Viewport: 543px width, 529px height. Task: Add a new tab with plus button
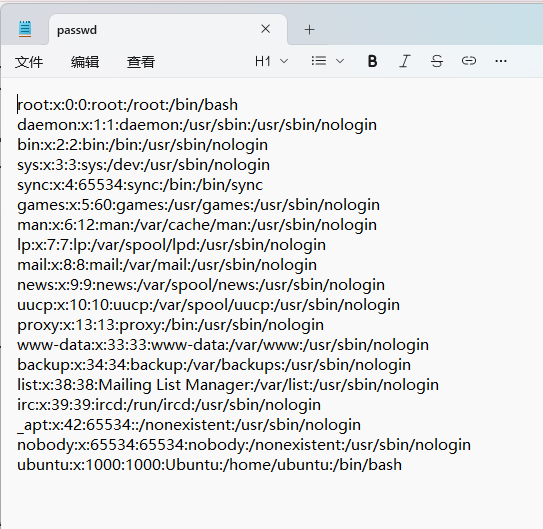coord(310,30)
